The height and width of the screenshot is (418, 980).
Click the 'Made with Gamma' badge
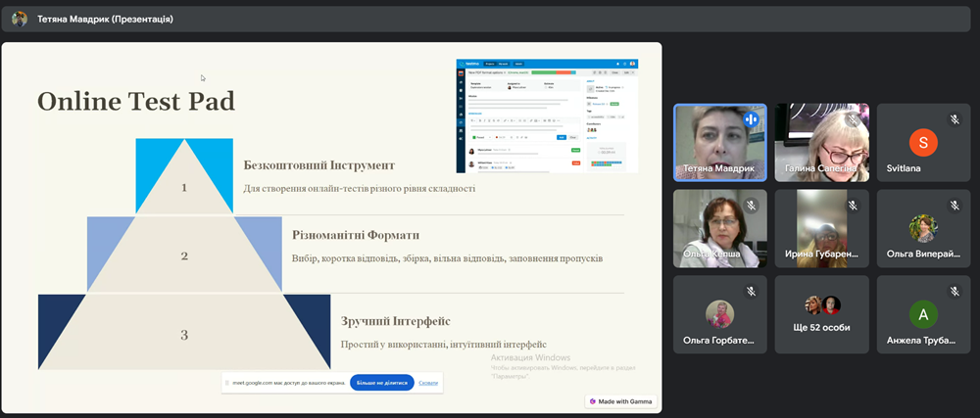click(x=621, y=401)
